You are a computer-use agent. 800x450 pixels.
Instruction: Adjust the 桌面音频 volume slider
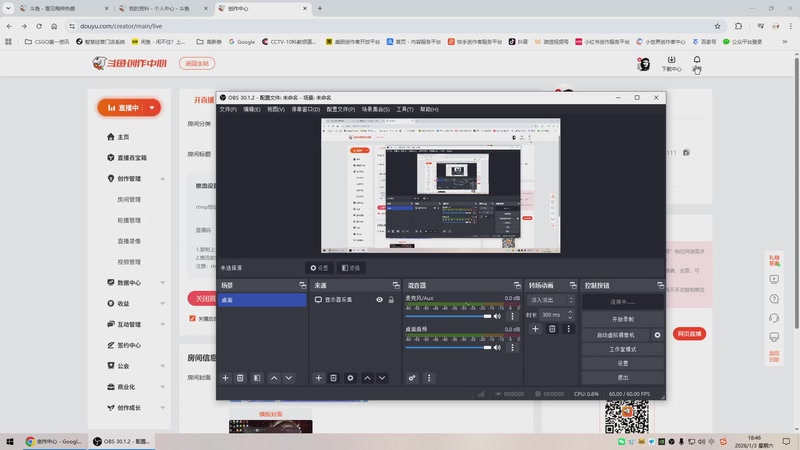(x=448, y=347)
